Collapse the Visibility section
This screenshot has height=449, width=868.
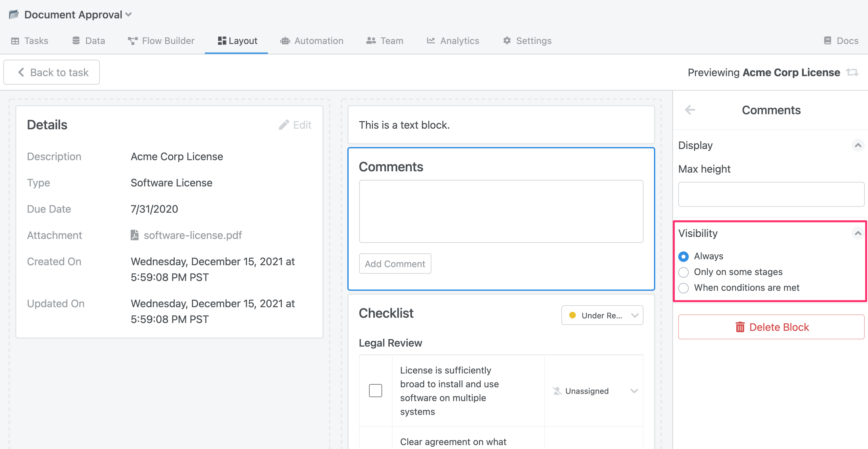tap(857, 233)
